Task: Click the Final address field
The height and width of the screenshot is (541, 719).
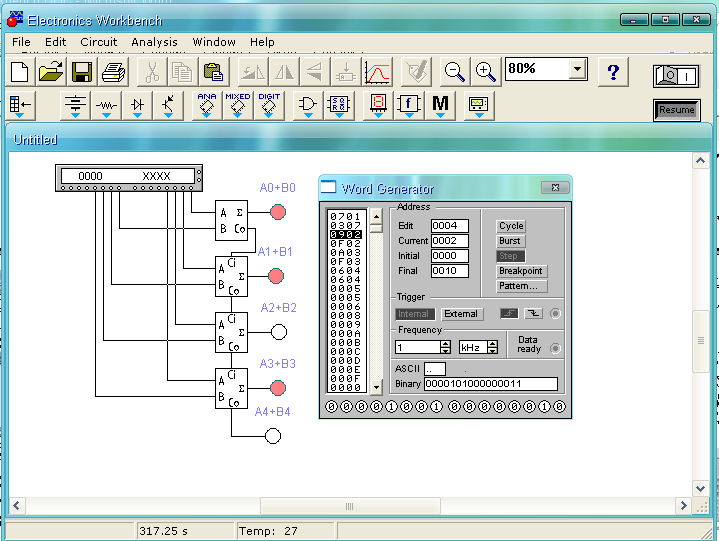Action: (x=450, y=271)
